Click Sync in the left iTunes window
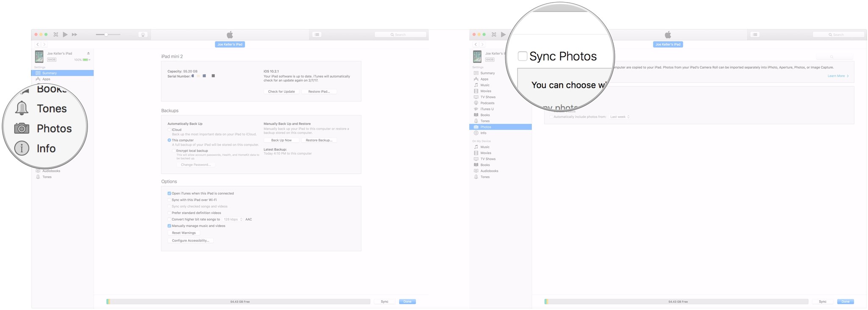 coord(384,302)
